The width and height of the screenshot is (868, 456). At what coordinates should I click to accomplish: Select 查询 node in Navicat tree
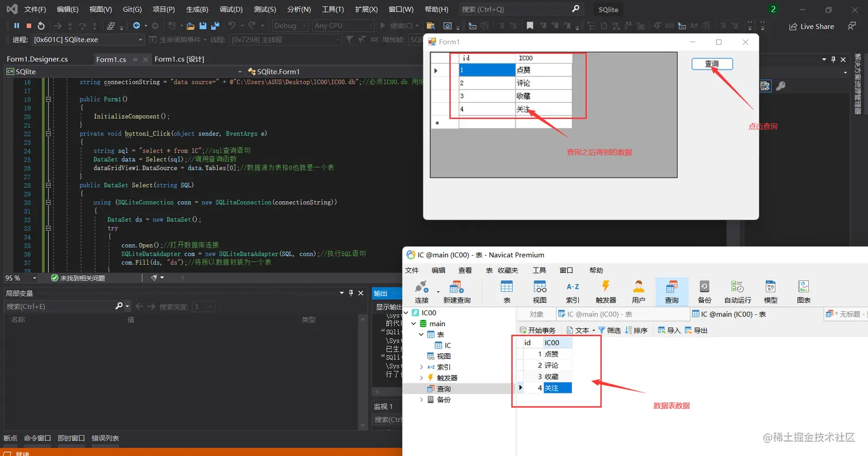coord(444,389)
